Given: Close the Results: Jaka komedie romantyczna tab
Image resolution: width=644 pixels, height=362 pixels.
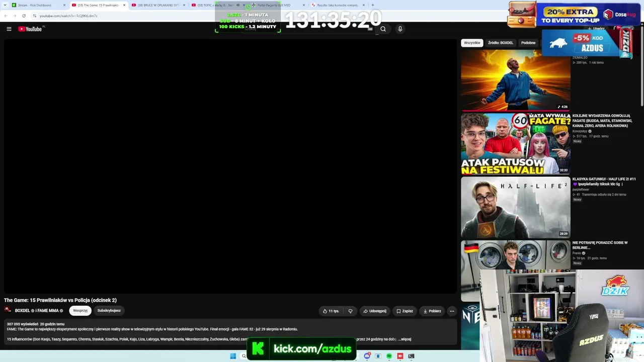Looking at the screenshot, I should pos(364,5).
